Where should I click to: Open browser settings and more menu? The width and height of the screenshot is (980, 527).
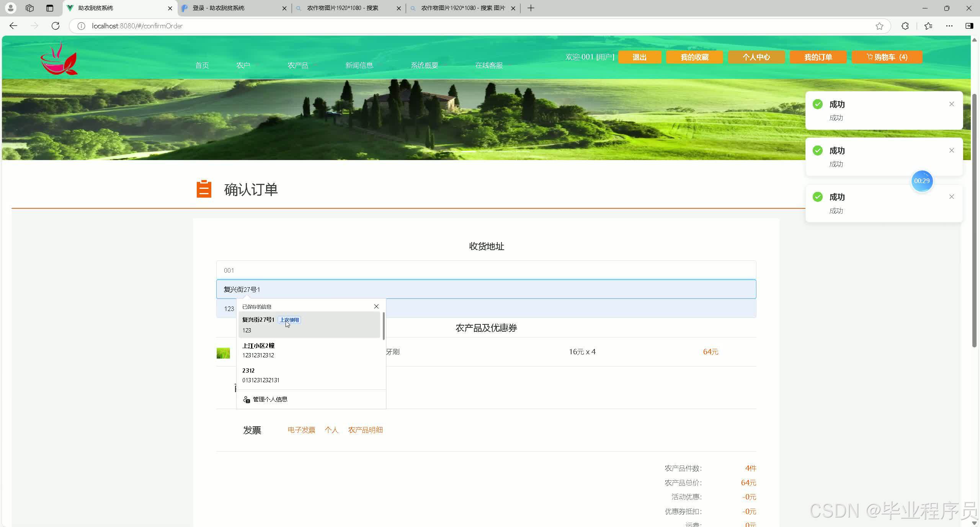click(949, 26)
